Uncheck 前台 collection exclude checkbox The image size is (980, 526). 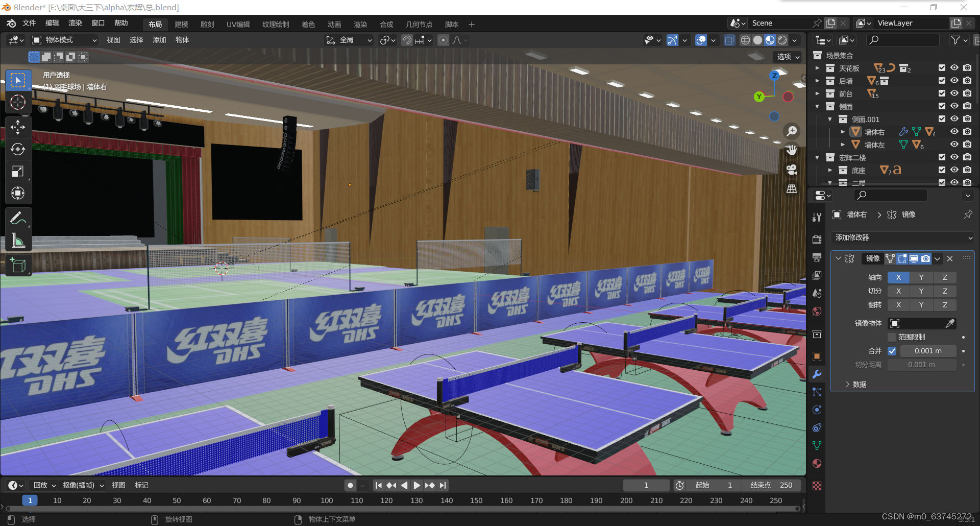(x=942, y=93)
